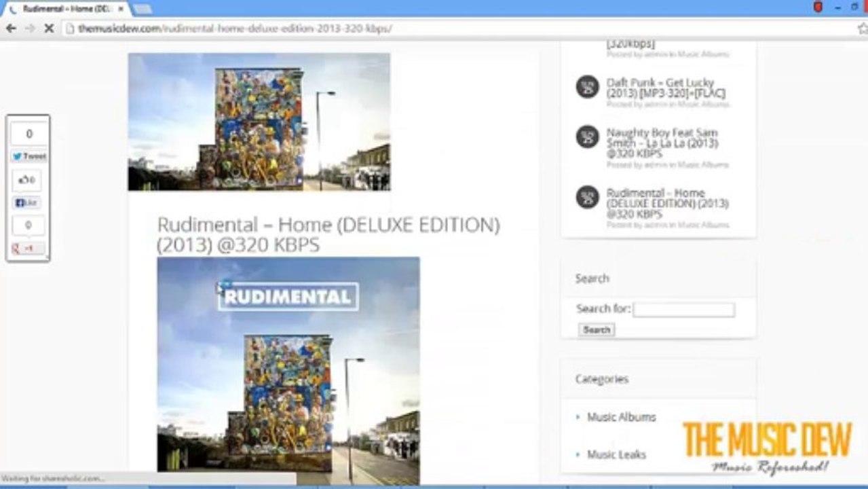Screen dimensions: 868x489
Task: Click the Search submit button
Action: tap(597, 330)
